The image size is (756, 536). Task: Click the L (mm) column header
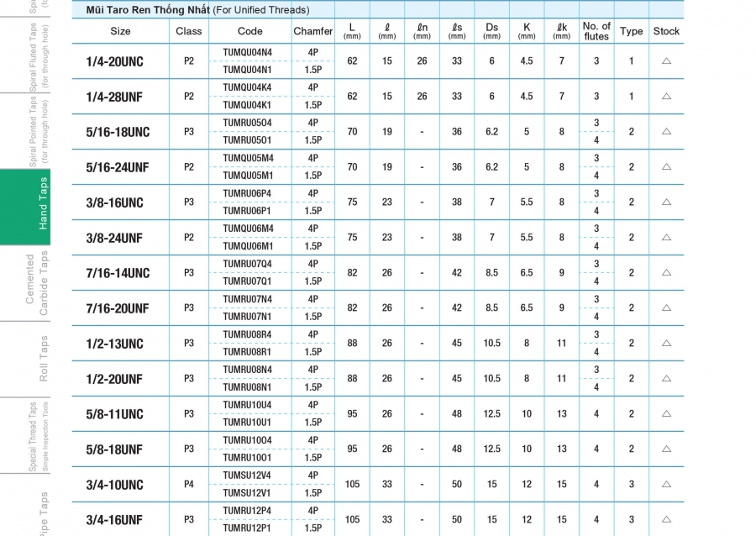click(x=352, y=31)
